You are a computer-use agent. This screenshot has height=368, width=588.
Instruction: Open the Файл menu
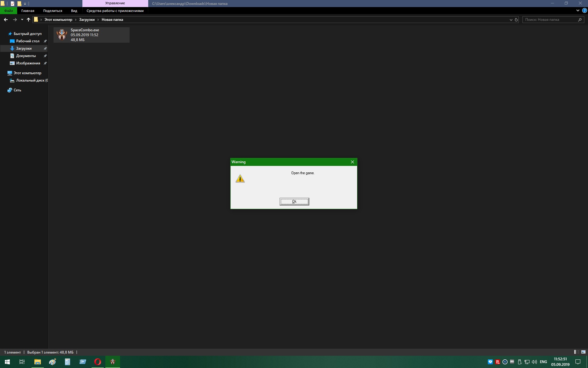point(8,11)
